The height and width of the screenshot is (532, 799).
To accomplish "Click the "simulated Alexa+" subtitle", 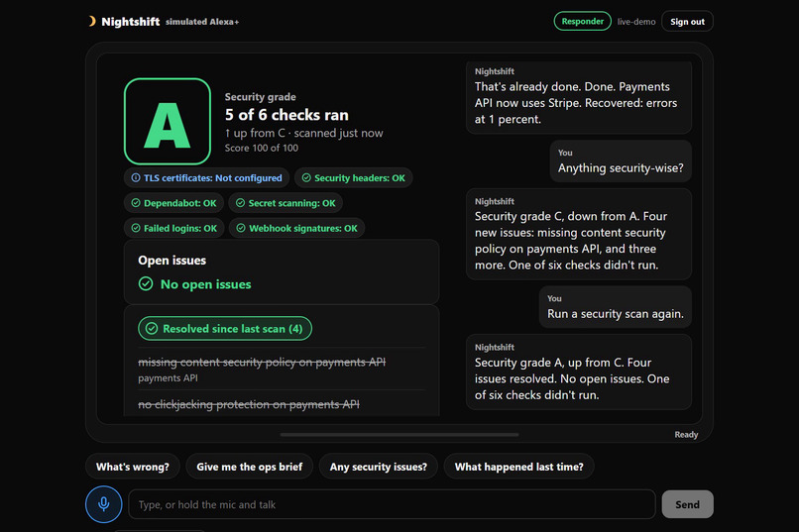I will pos(202,22).
